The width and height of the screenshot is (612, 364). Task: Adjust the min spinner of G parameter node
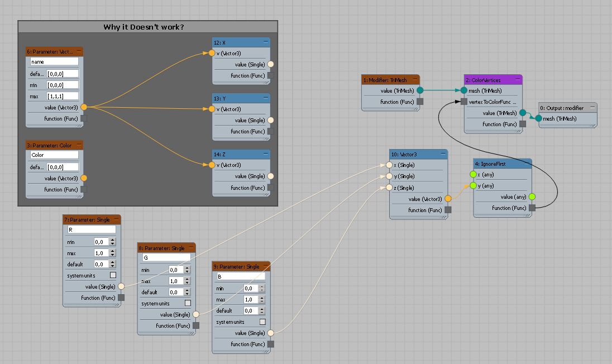188,270
